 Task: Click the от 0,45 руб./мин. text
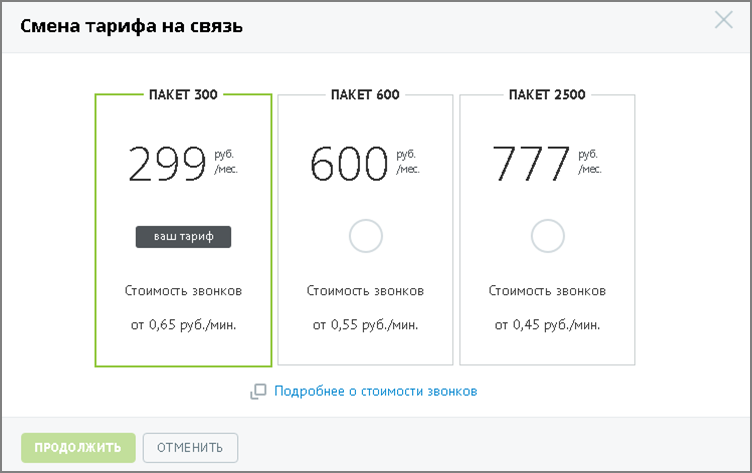click(x=547, y=325)
